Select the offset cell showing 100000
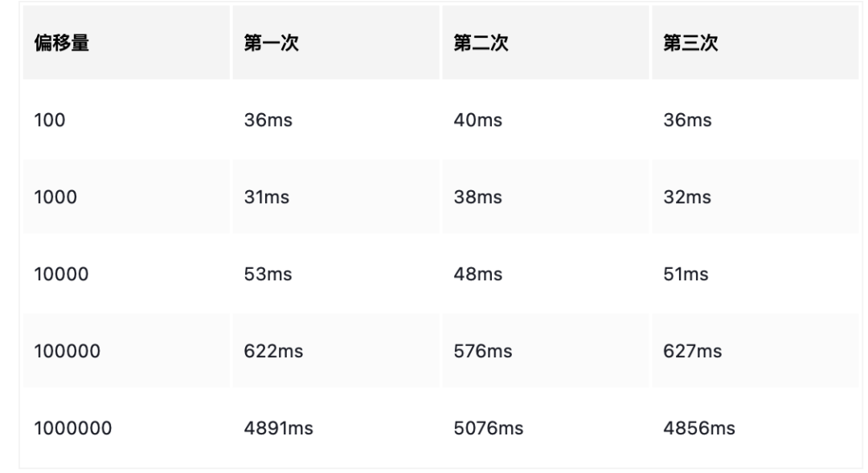Image resolution: width=868 pixels, height=473 pixels. click(x=126, y=351)
